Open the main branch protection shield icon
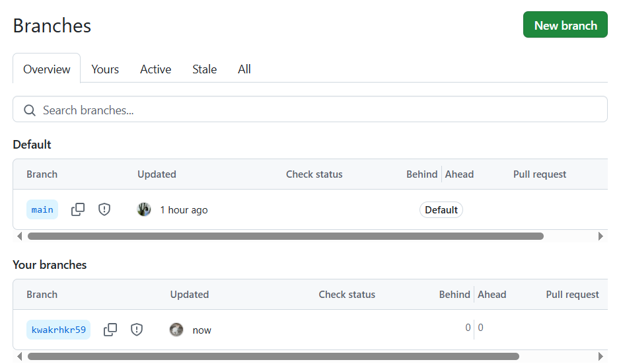The image size is (621, 364). (104, 209)
